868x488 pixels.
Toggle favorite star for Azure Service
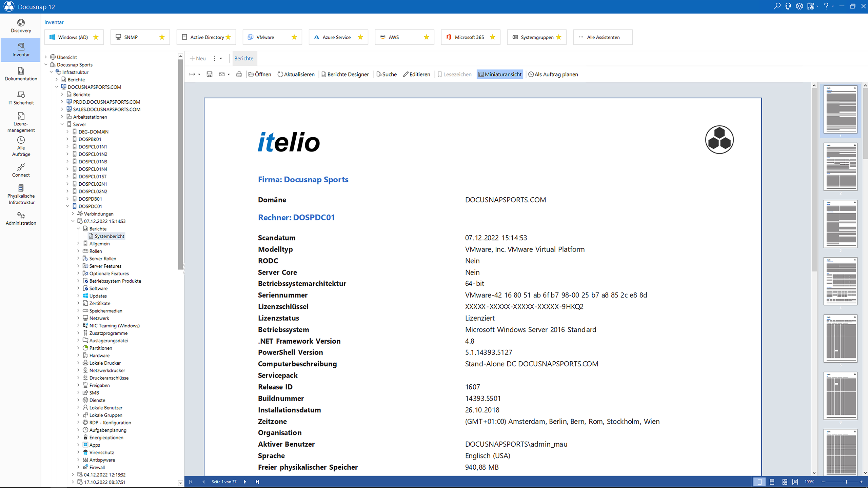pos(360,37)
